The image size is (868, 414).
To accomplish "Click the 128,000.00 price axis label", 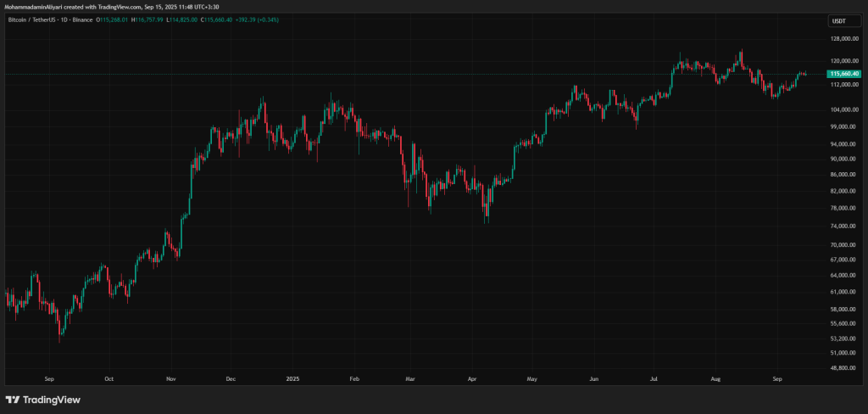I will click(845, 39).
